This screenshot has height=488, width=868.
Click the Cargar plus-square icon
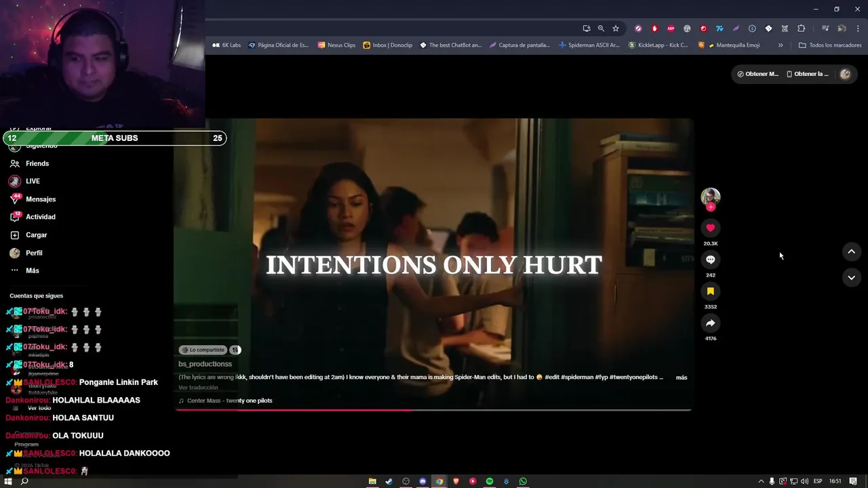pyautogui.click(x=14, y=235)
